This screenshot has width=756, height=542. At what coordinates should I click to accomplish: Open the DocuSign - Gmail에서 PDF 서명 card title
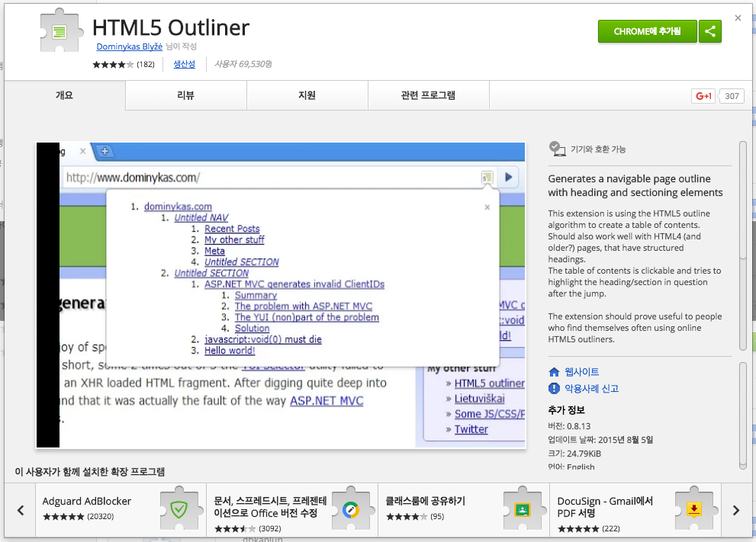click(x=605, y=507)
